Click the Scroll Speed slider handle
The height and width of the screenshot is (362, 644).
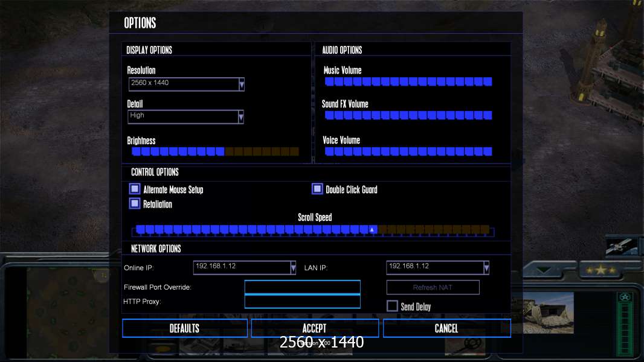pyautogui.click(x=372, y=230)
